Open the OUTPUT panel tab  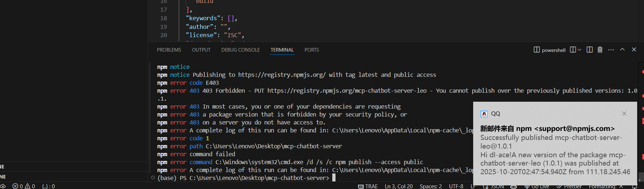pos(201,50)
